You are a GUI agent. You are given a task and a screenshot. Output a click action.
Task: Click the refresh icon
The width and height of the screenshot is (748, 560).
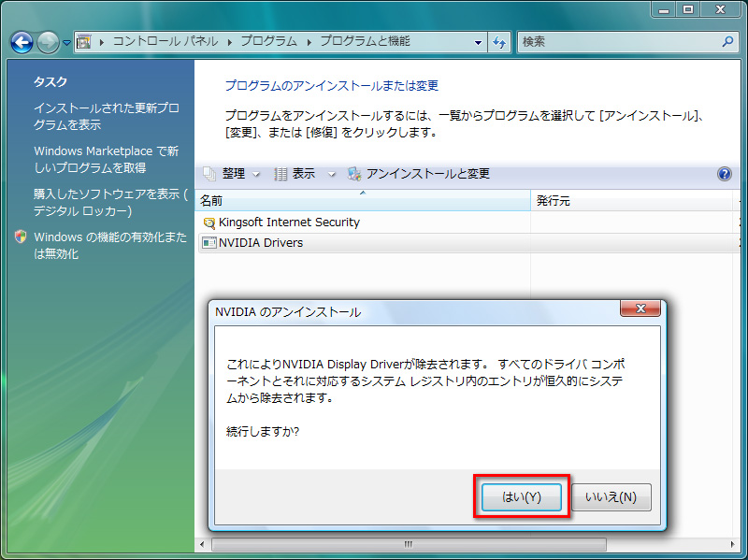pyautogui.click(x=499, y=42)
